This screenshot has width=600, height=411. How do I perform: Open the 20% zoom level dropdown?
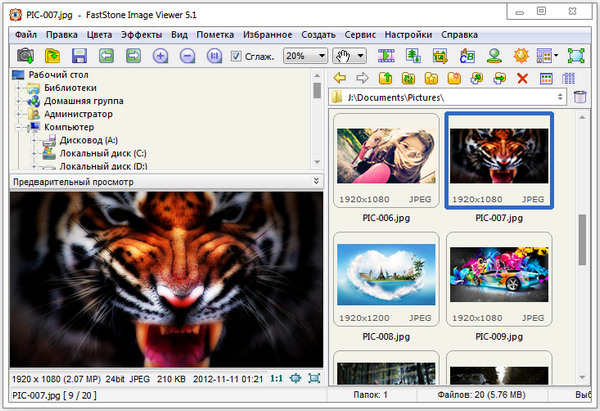[x=306, y=56]
